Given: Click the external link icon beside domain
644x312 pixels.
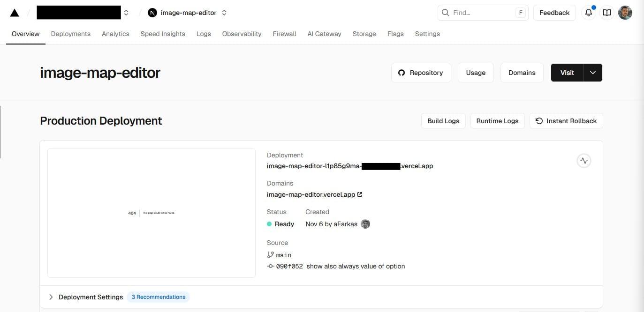Looking at the screenshot, I should pyautogui.click(x=360, y=194).
